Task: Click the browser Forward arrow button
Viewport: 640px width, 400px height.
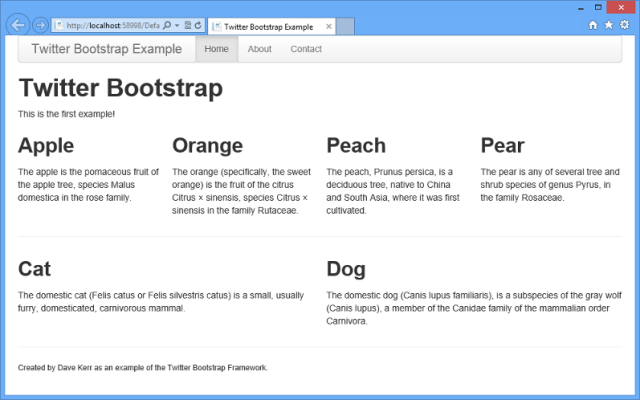Action: [x=40, y=25]
